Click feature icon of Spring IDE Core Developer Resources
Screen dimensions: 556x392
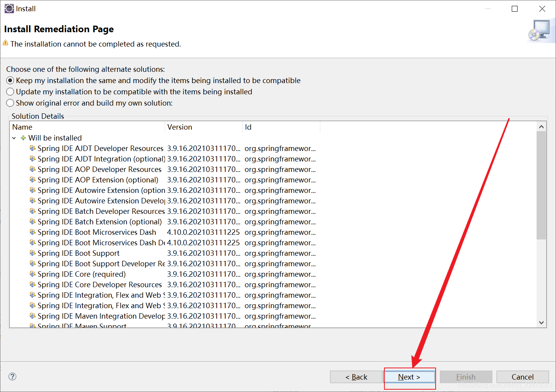click(33, 284)
